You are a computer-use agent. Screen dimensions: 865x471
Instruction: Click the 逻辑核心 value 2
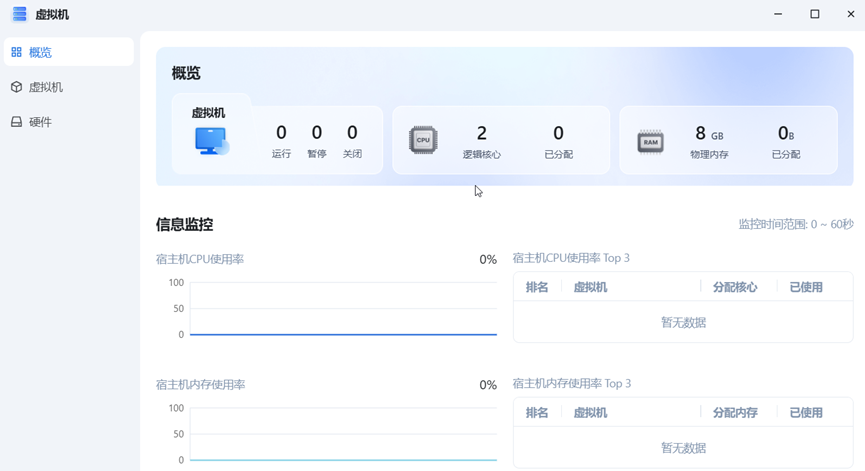482,133
